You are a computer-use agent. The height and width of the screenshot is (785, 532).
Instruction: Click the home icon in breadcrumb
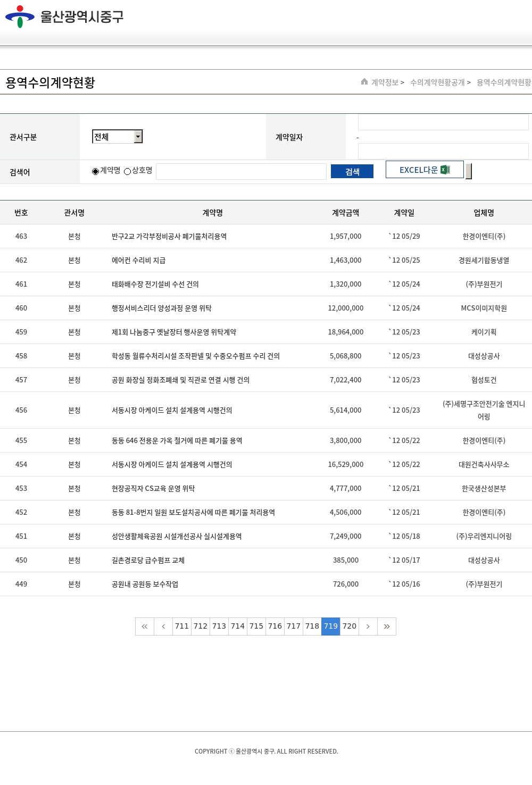(x=364, y=82)
